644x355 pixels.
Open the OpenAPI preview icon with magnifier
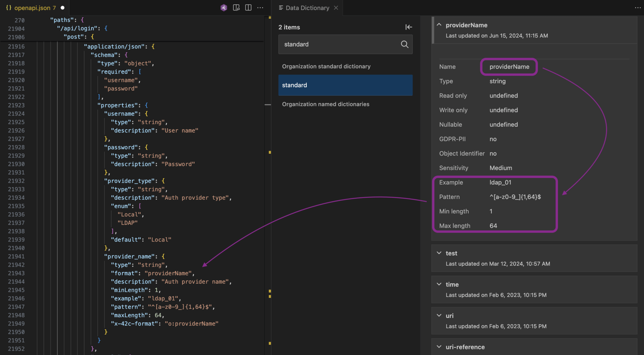coord(236,8)
